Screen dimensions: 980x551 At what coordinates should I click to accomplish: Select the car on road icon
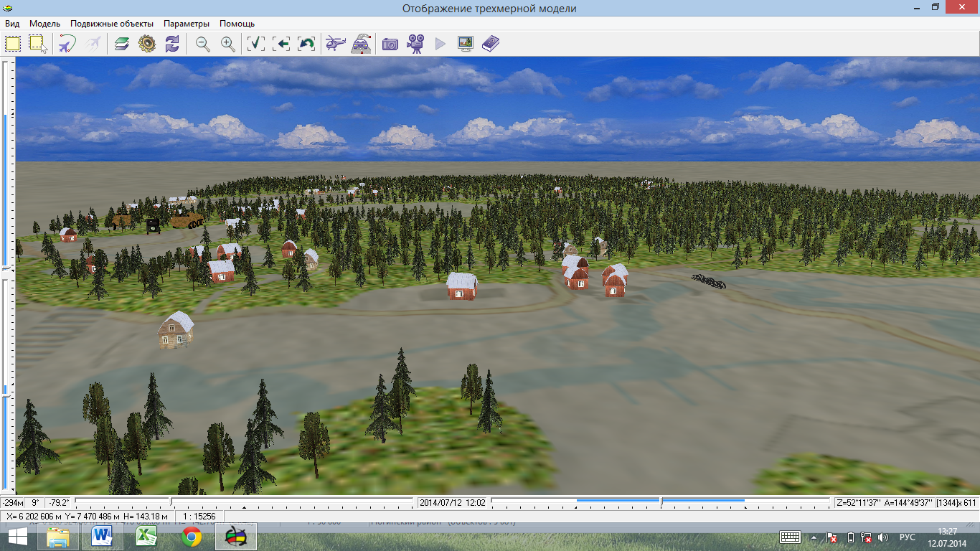[361, 44]
